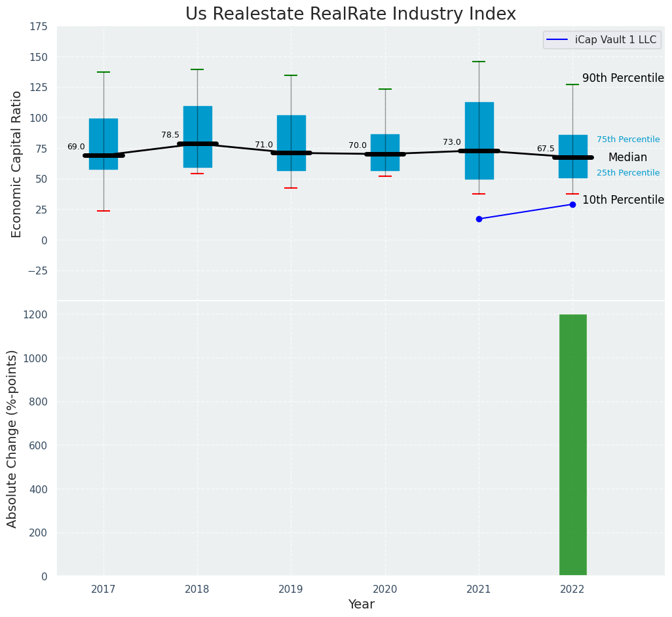Click the 2021 blue box plot
672x617 pixels.
tap(479, 124)
